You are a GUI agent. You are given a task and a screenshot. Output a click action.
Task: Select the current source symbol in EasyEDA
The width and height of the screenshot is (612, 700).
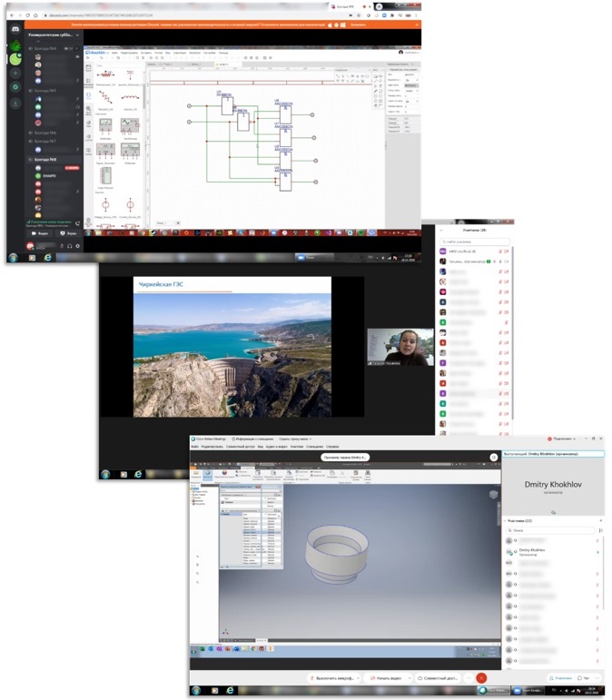click(130, 205)
